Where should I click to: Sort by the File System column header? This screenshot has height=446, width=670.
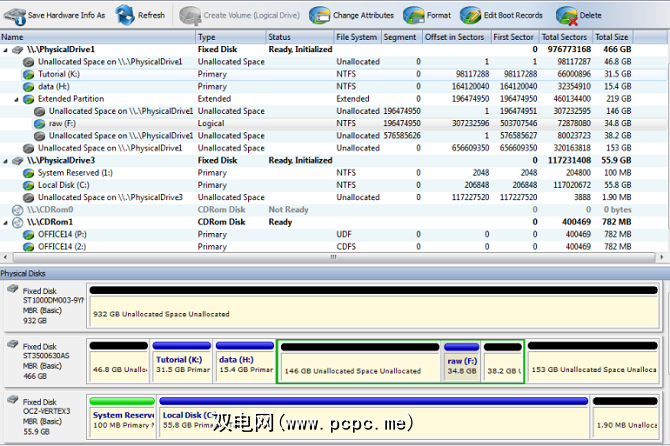click(x=356, y=37)
